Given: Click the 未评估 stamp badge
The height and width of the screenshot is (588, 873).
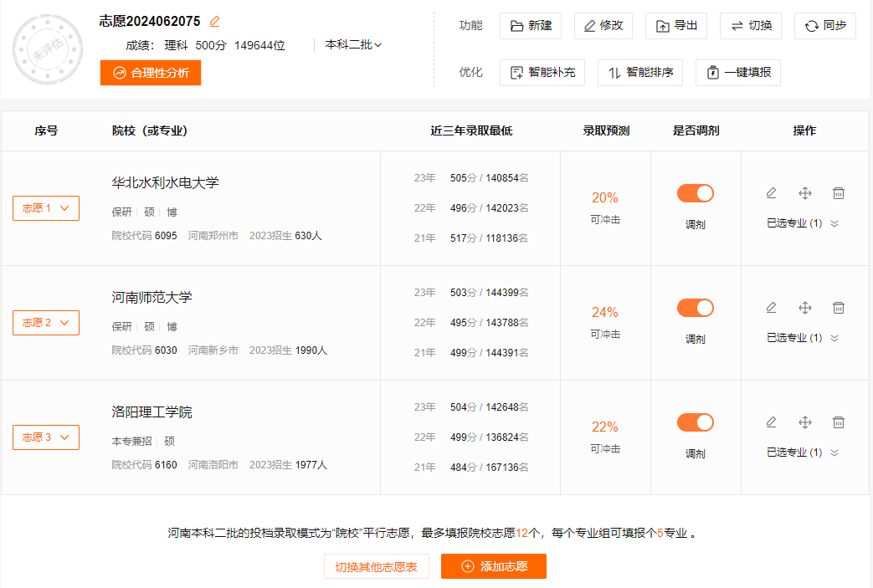Looking at the screenshot, I should (x=48, y=49).
